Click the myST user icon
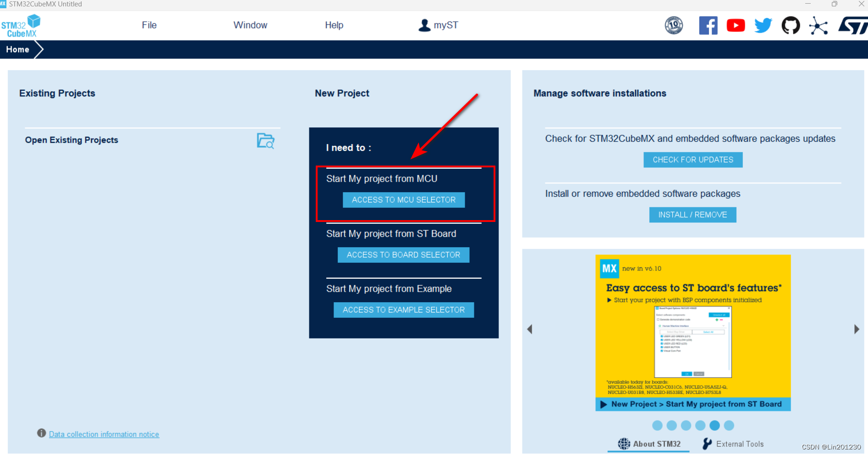This screenshot has width=868, height=454. pos(424,25)
